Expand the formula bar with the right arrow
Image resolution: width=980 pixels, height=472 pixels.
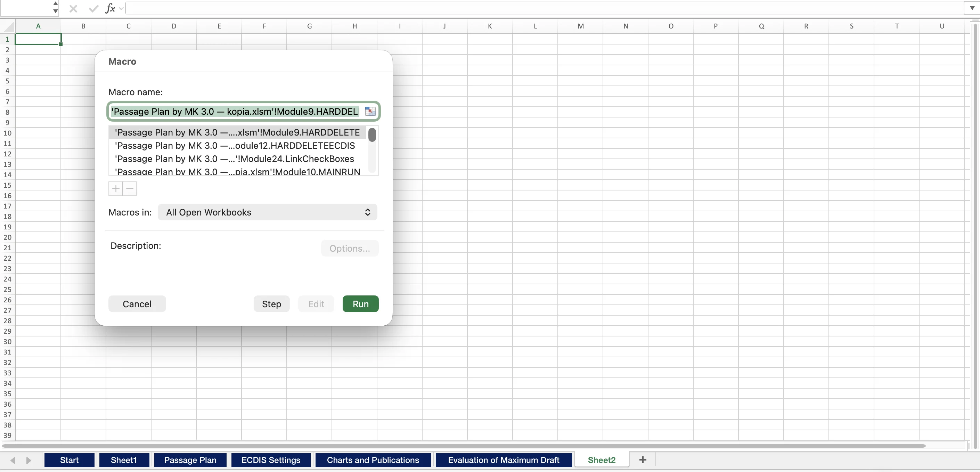(972, 8)
